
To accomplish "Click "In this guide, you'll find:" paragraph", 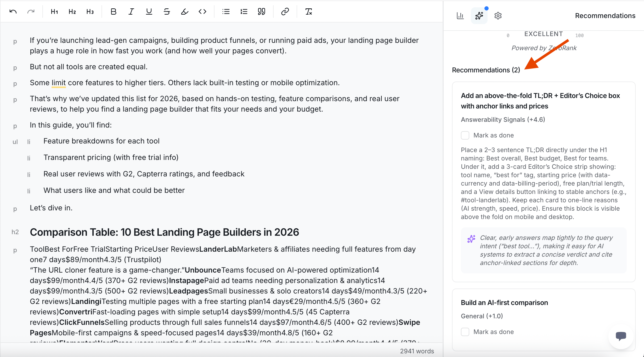I will tap(71, 125).
